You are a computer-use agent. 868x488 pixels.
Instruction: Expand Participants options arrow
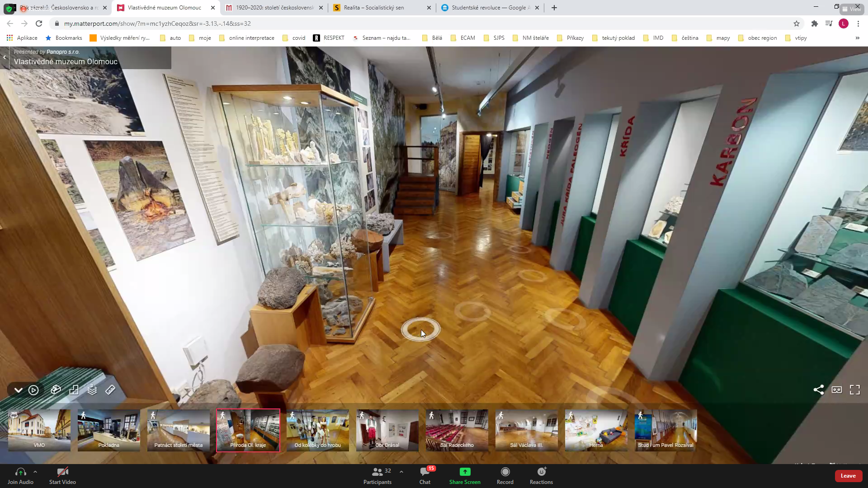coord(401,471)
